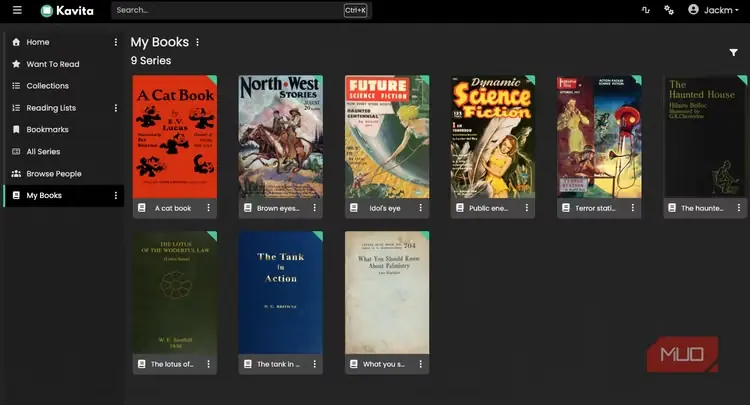Click the Terror stati.. title
This screenshot has height=405, width=750.
(596, 208)
